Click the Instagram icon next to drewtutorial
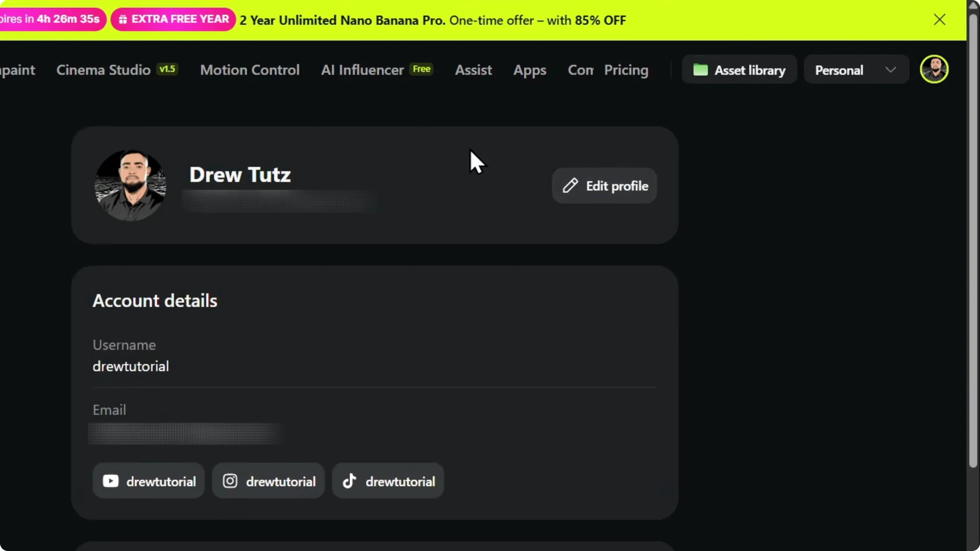980x551 pixels. coord(230,480)
